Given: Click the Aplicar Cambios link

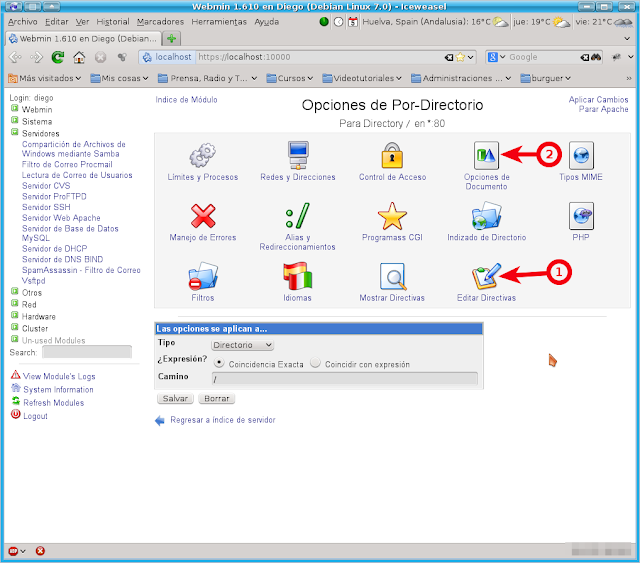Looking at the screenshot, I should click(598, 100).
